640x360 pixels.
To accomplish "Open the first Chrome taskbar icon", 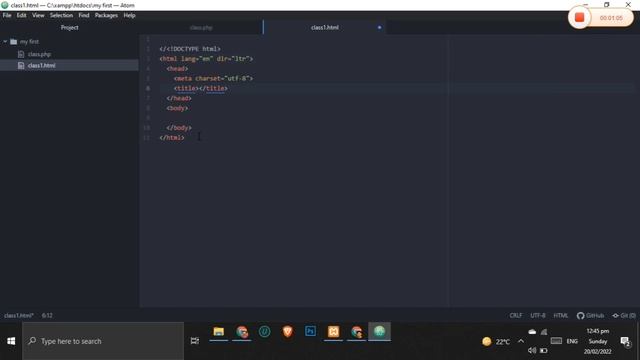I will tap(242, 332).
